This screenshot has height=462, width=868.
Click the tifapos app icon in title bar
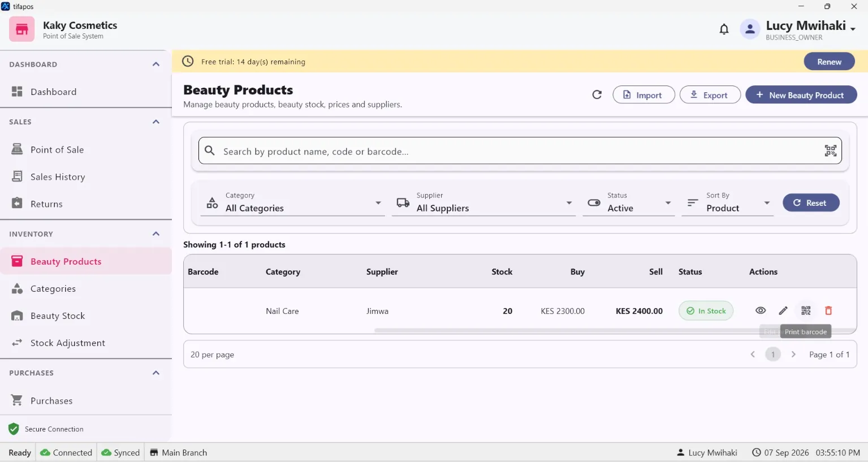[6, 6]
